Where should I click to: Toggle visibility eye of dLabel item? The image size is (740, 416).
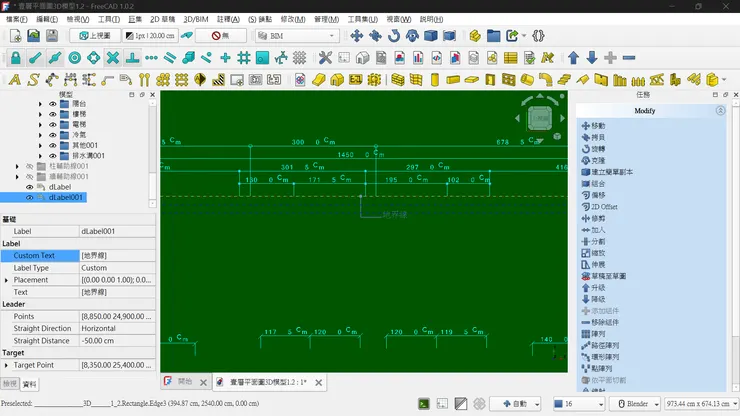click(x=29, y=187)
